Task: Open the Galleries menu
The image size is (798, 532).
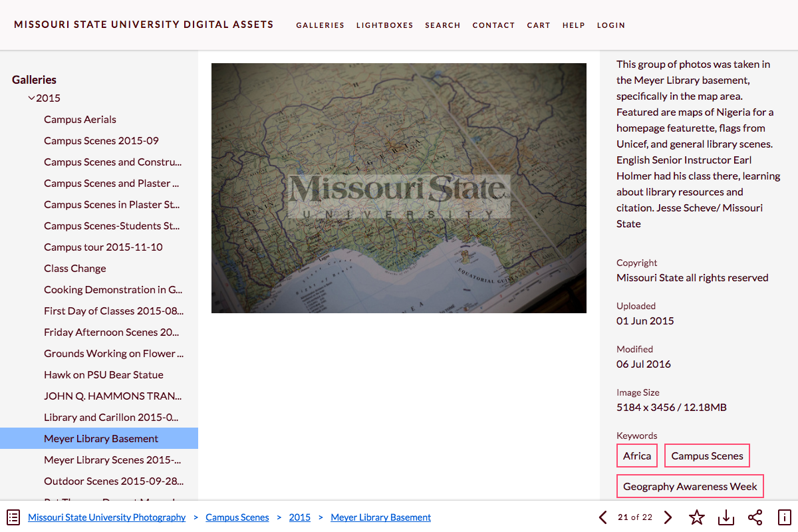Action: (320, 25)
